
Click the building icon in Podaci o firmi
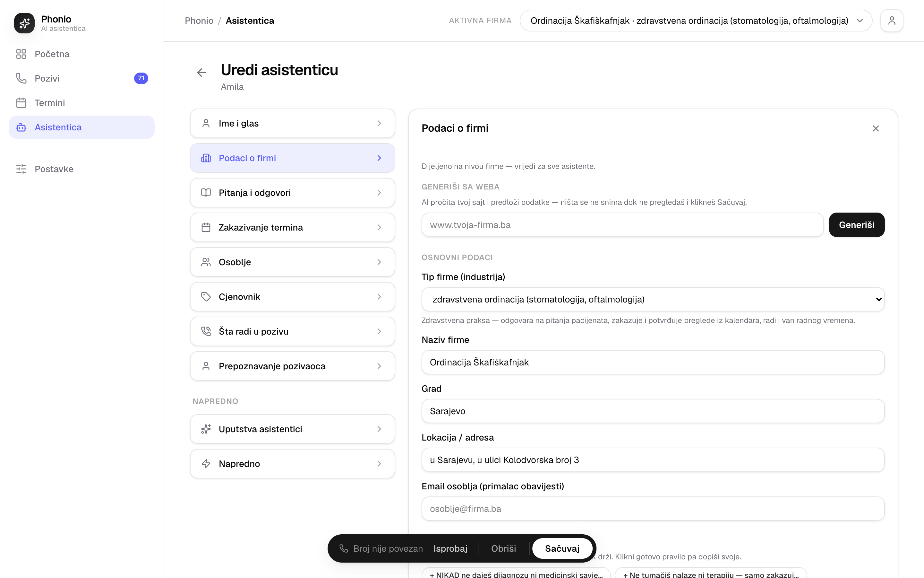[206, 158]
